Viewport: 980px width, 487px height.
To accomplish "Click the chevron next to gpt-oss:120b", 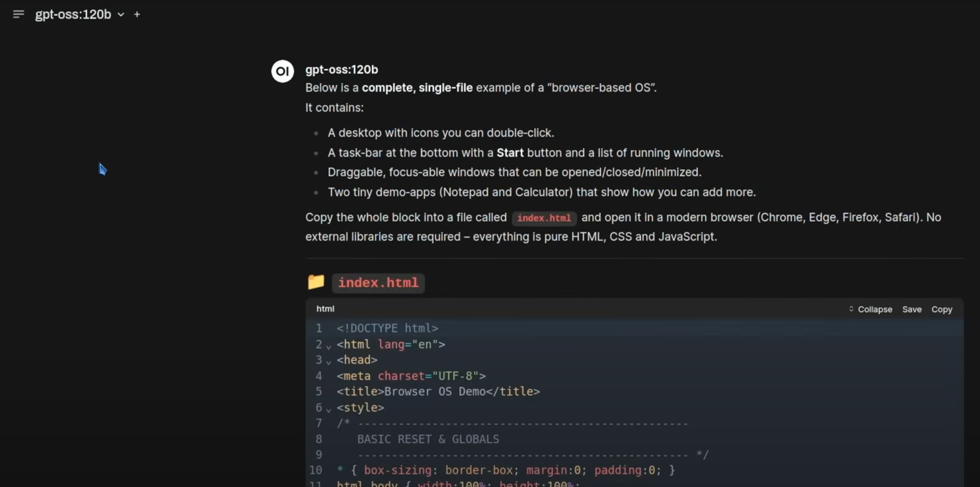I will 121,14.
